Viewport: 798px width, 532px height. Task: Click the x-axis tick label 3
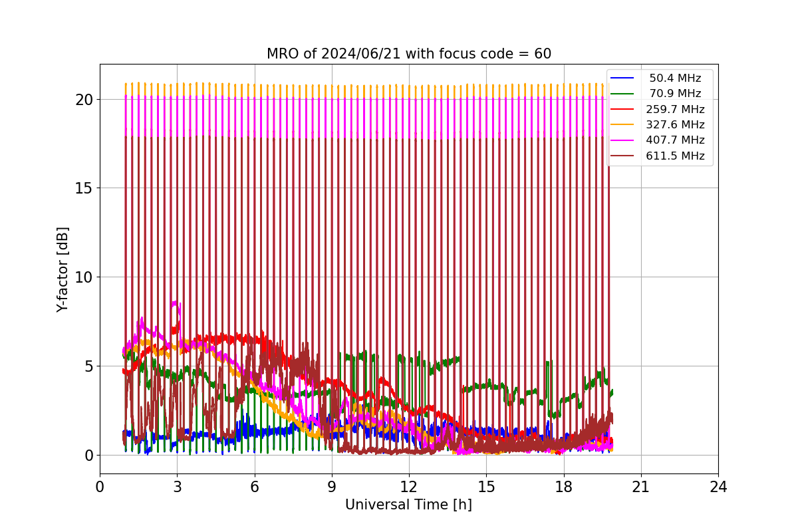point(177,487)
